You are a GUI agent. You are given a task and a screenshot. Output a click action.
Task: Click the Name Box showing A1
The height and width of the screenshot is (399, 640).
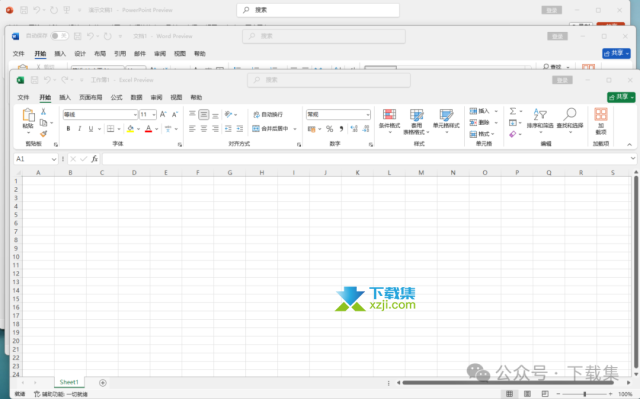point(36,159)
